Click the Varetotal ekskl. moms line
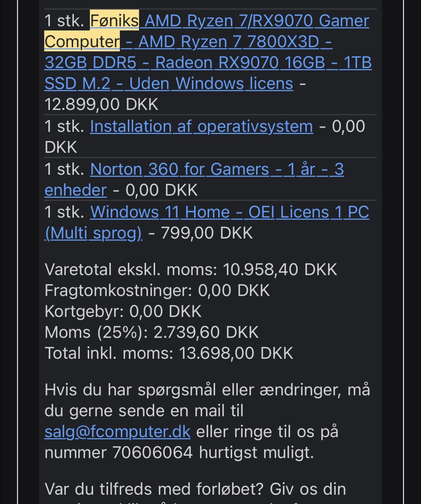The image size is (421, 504). [x=191, y=270]
